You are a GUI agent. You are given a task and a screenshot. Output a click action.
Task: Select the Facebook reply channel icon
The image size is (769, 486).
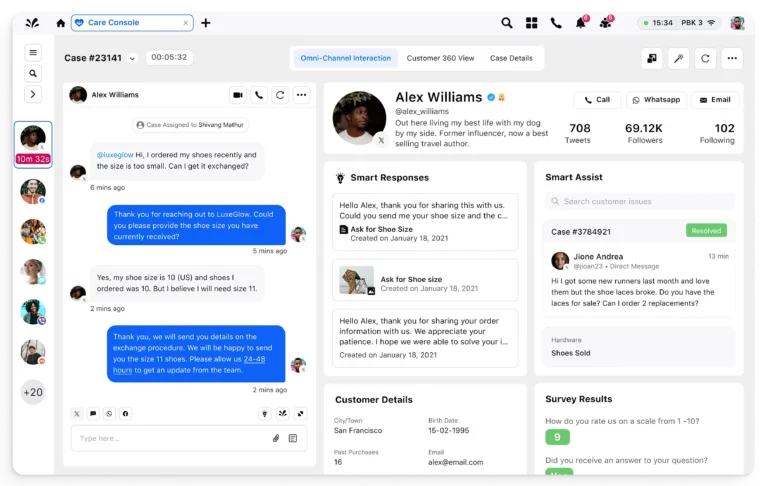click(x=126, y=413)
